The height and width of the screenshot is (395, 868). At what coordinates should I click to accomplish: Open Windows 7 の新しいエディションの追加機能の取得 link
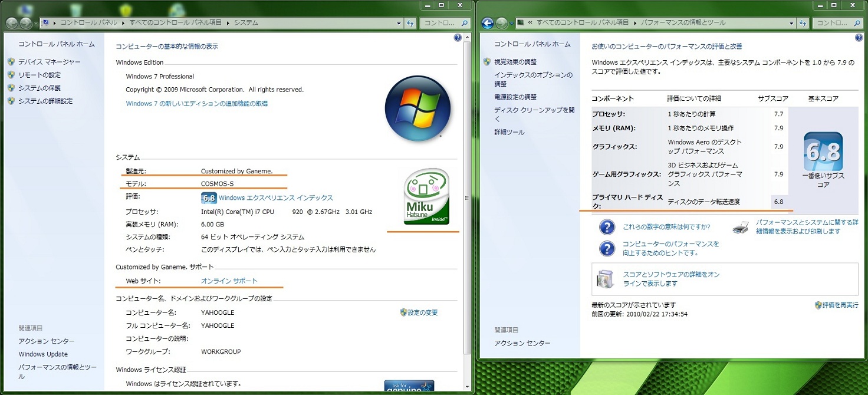pyautogui.click(x=197, y=104)
